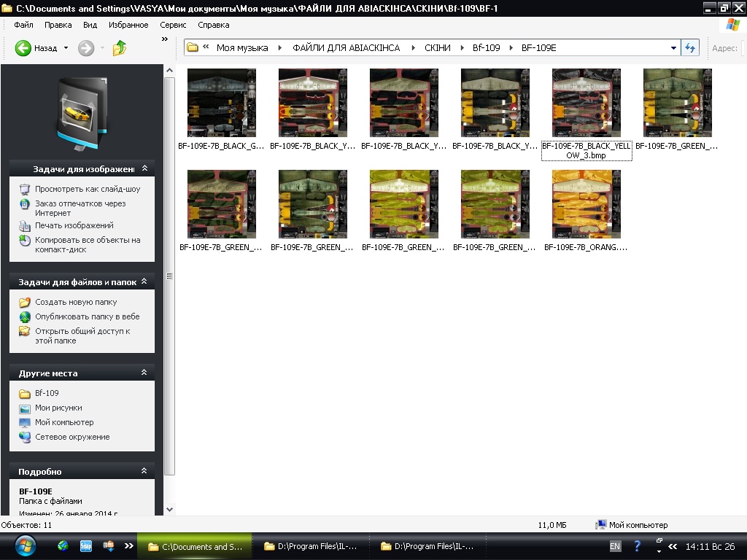Open the Windows Start orb
747x560 pixels.
coord(25,546)
